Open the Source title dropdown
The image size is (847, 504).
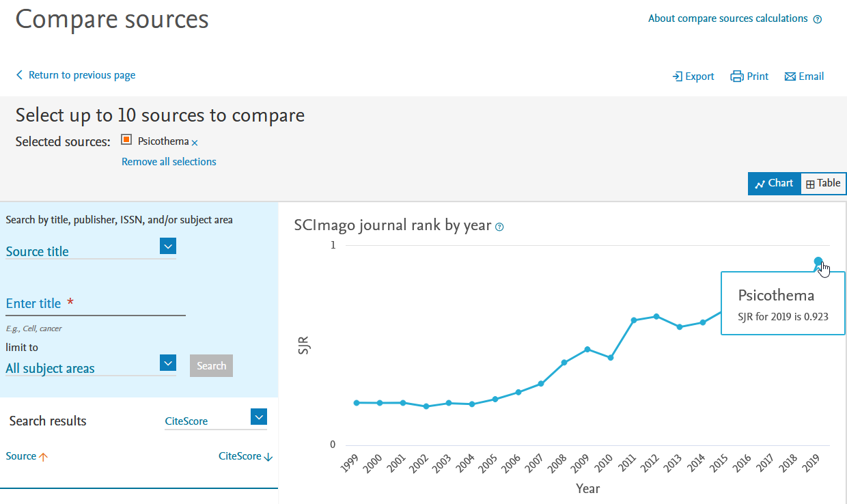click(x=168, y=246)
